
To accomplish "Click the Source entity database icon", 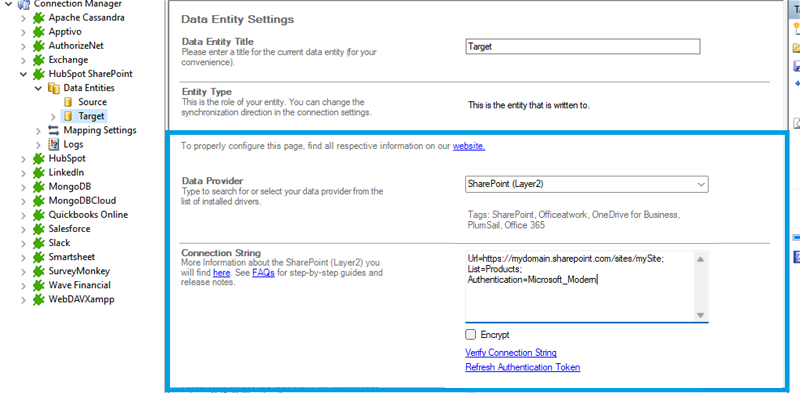I will (x=68, y=102).
